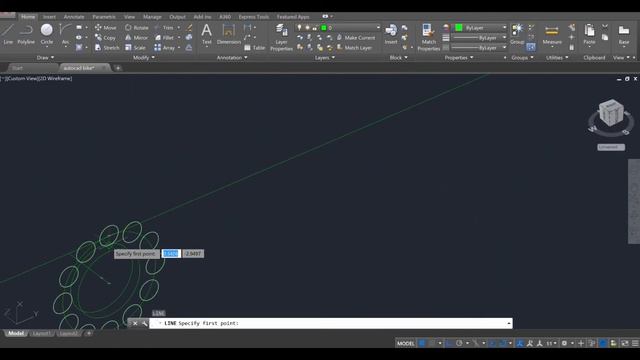Expand the Annotation panel
This screenshot has height=360, width=640.
tap(232, 58)
